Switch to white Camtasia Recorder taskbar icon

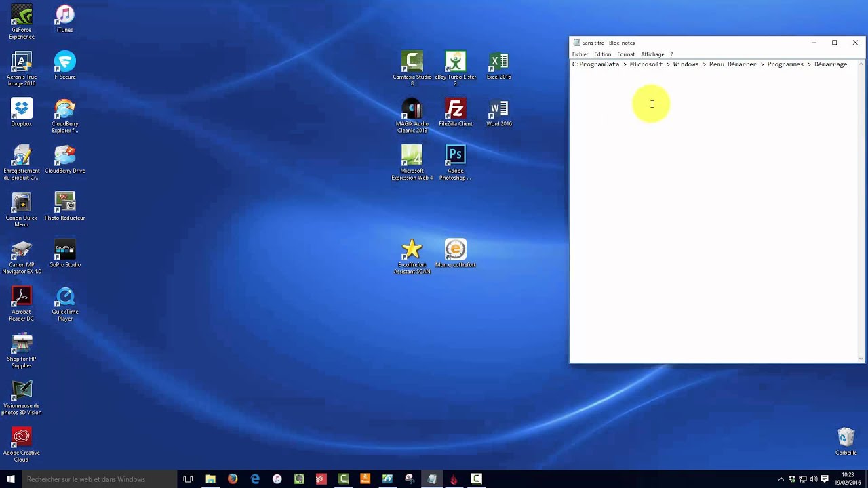point(476,479)
